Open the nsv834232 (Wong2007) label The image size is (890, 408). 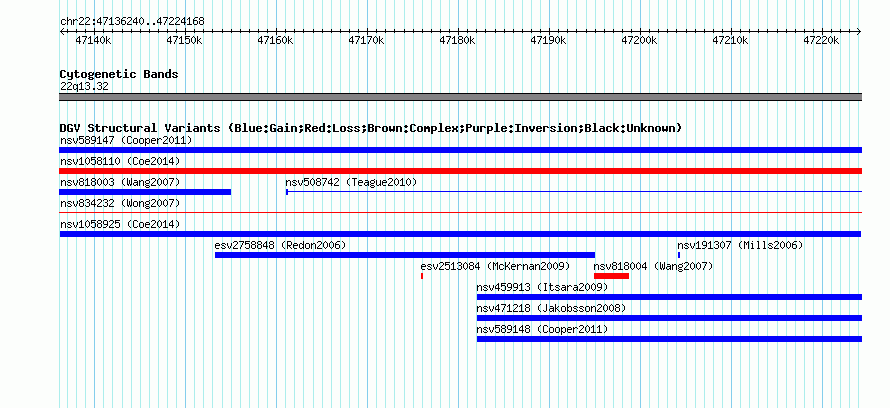(x=120, y=203)
